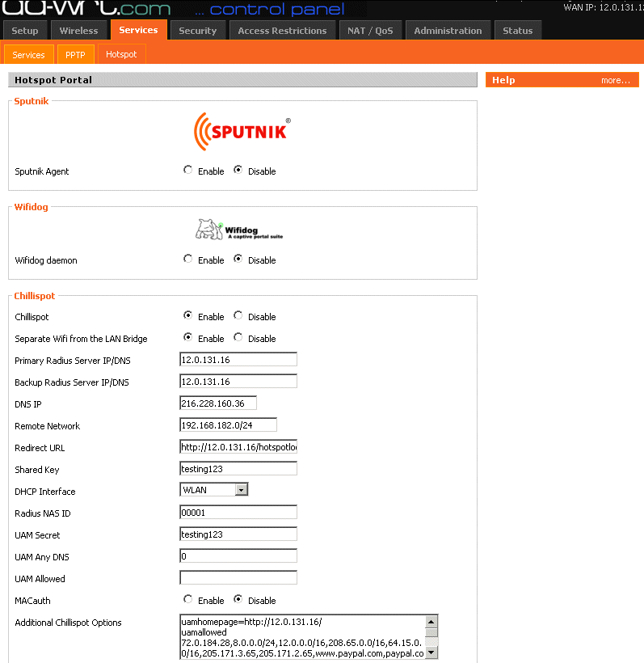Viewport: 644px width, 663px height.
Task: Switch to the Administration tab
Action: tap(448, 31)
